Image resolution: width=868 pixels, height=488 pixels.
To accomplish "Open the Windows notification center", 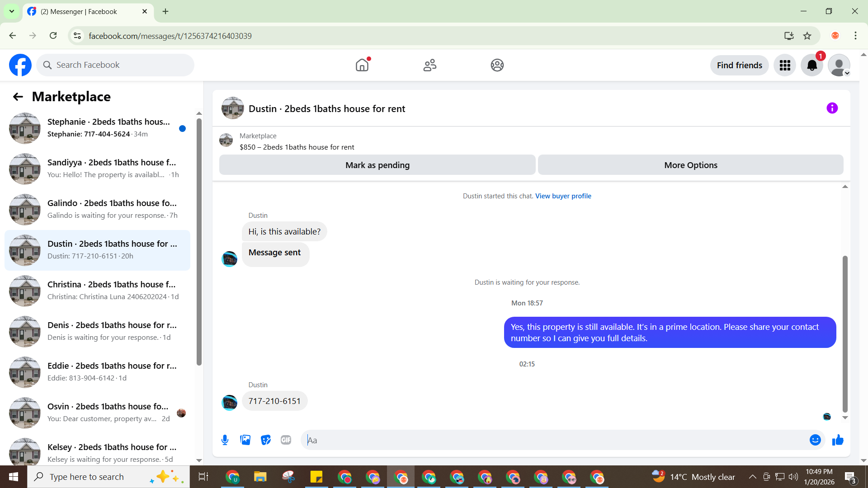I will (x=850, y=477).
